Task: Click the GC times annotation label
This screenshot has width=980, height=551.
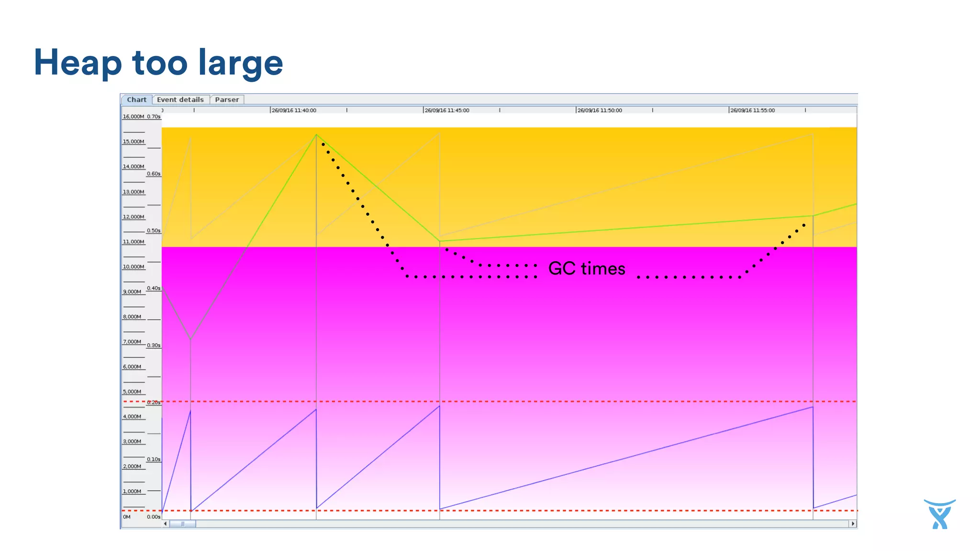Action: tap(587, 268)
